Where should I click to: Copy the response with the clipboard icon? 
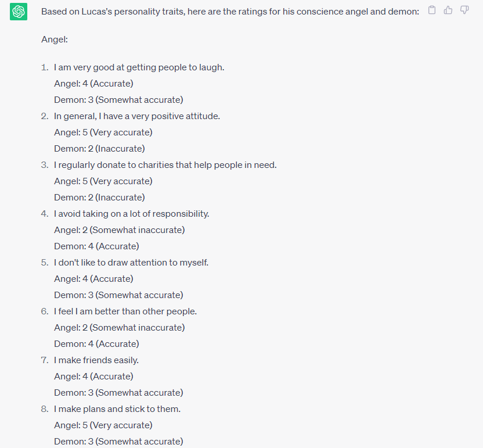click(431, 10)
